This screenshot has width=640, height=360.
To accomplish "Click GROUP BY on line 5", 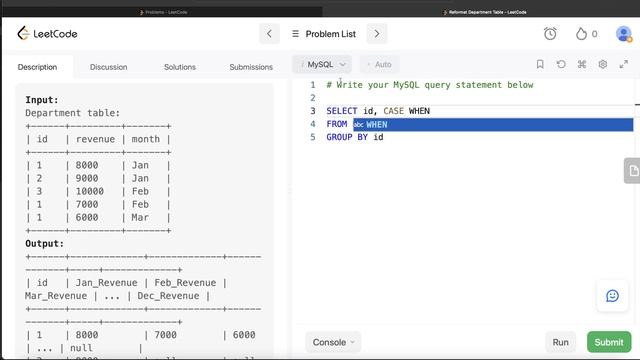I will [x=347, y=137].
